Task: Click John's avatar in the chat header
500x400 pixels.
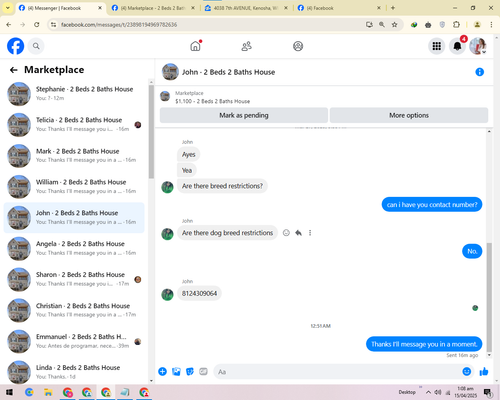Action: pyautogui.click(x=170, y=72)
